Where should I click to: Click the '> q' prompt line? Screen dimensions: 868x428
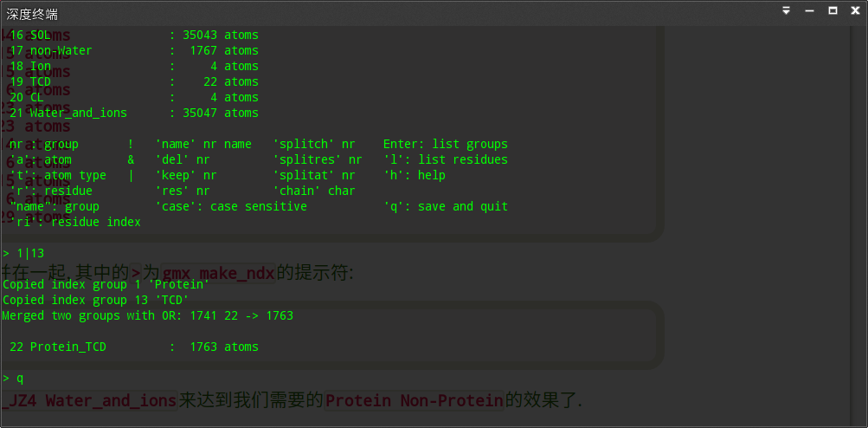pos(13,379)
